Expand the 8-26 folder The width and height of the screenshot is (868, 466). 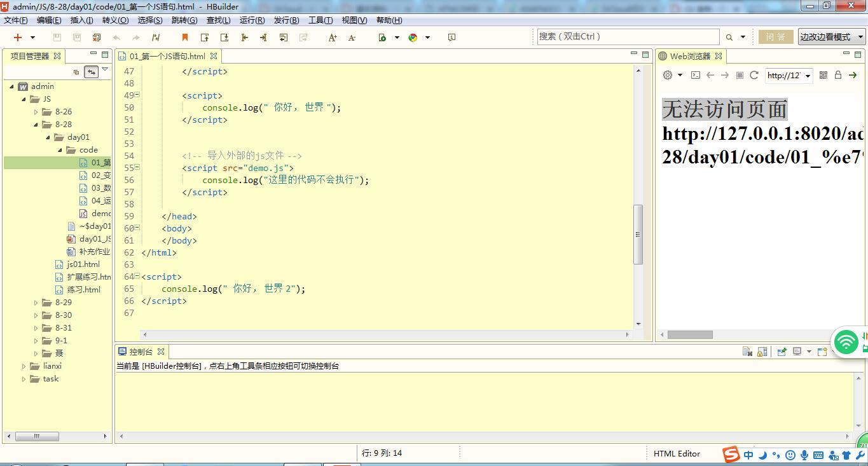click(x=36, y=112)
